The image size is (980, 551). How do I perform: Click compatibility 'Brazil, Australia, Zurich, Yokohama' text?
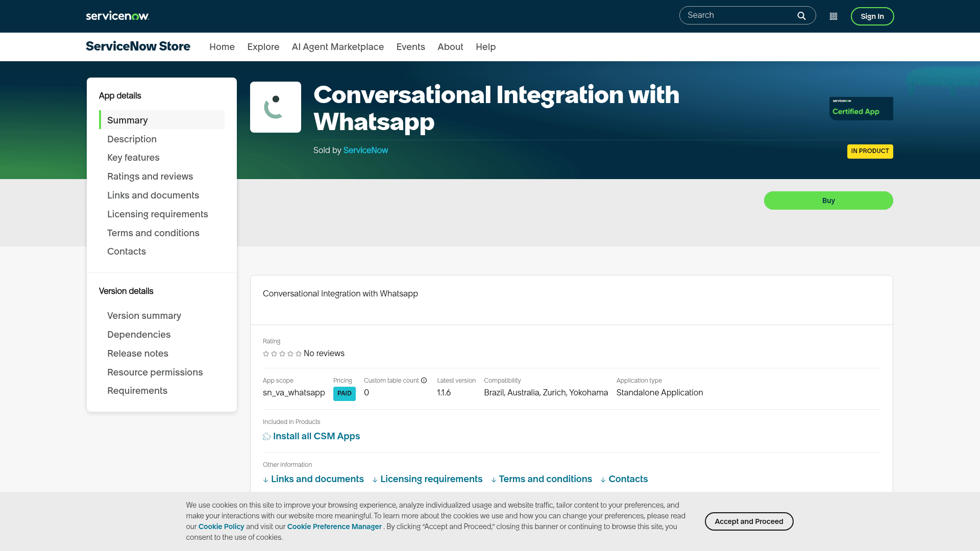tap(546, 393)
